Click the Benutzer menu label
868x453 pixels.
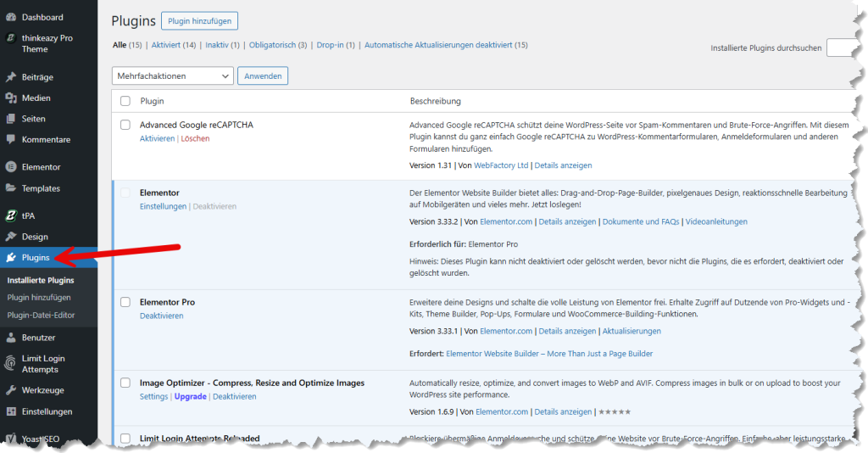coord(39,338)
